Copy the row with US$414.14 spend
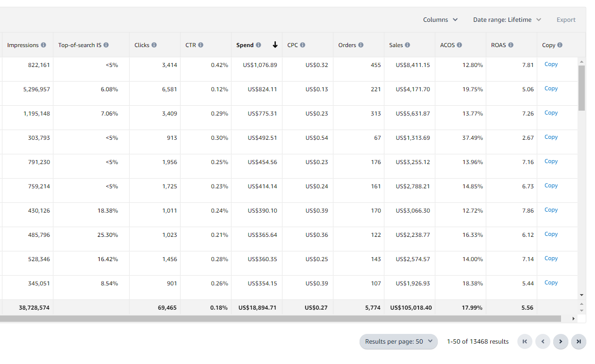 (x=551, y=186)
